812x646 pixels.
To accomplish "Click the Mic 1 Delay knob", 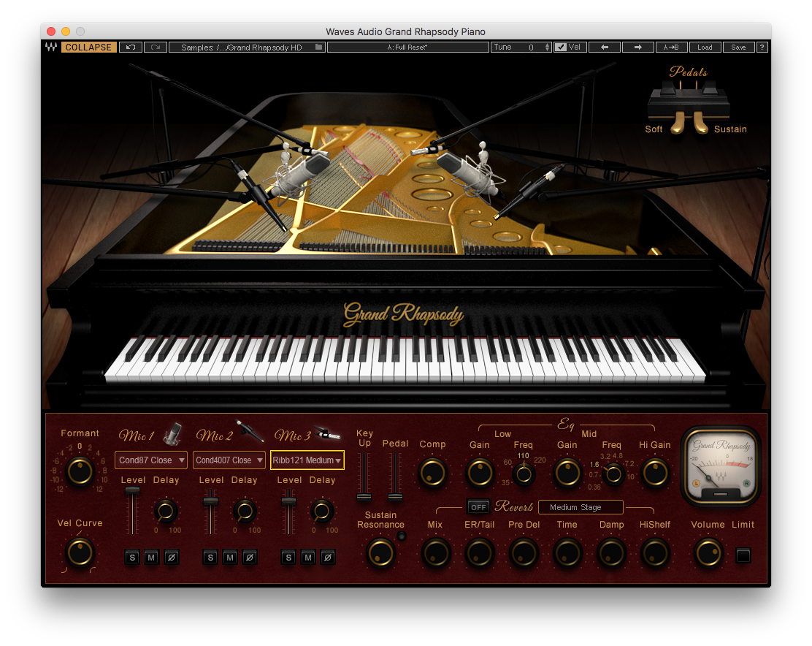I will click(166, 512).
